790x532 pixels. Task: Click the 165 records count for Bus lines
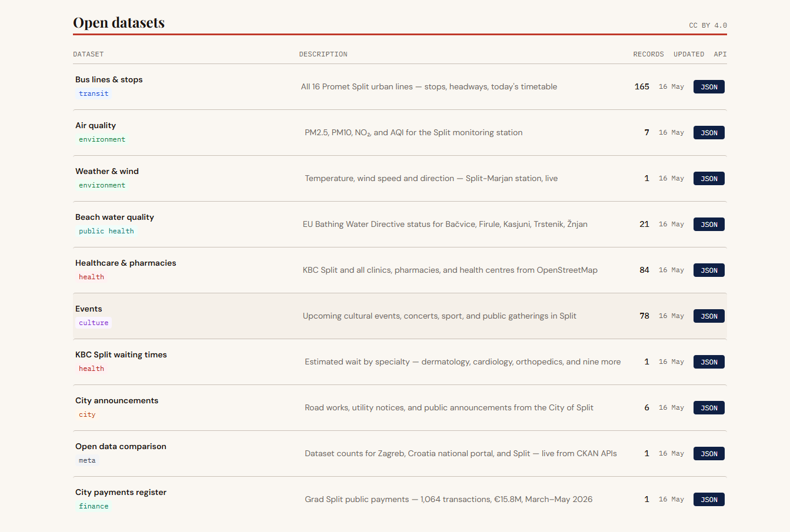click(x=642, y=86)
